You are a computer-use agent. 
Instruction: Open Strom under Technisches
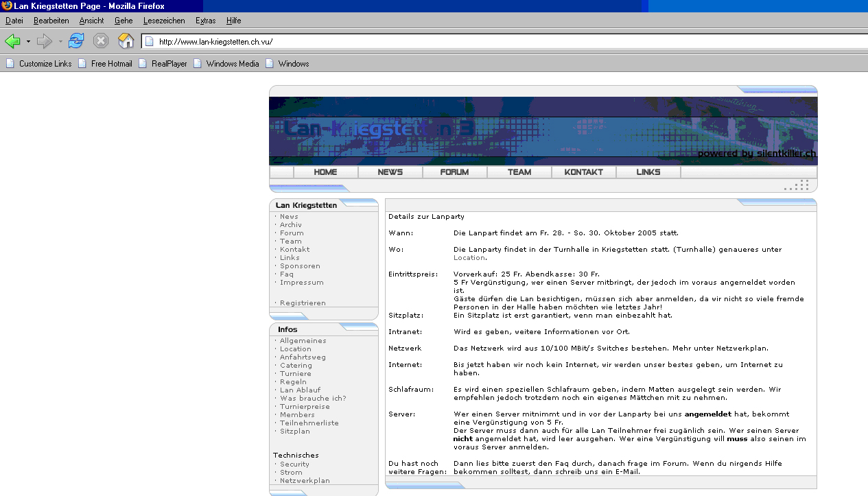coord(291,473)
